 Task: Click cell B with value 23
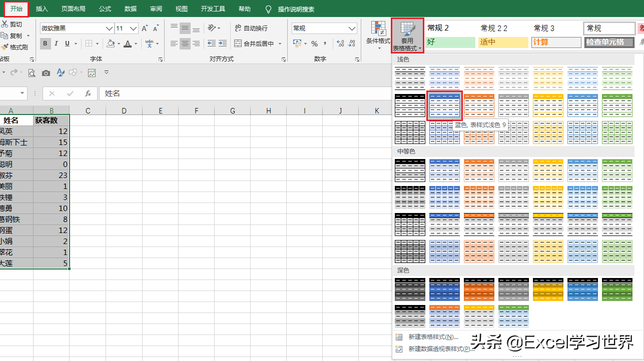[x=52, y=175]
